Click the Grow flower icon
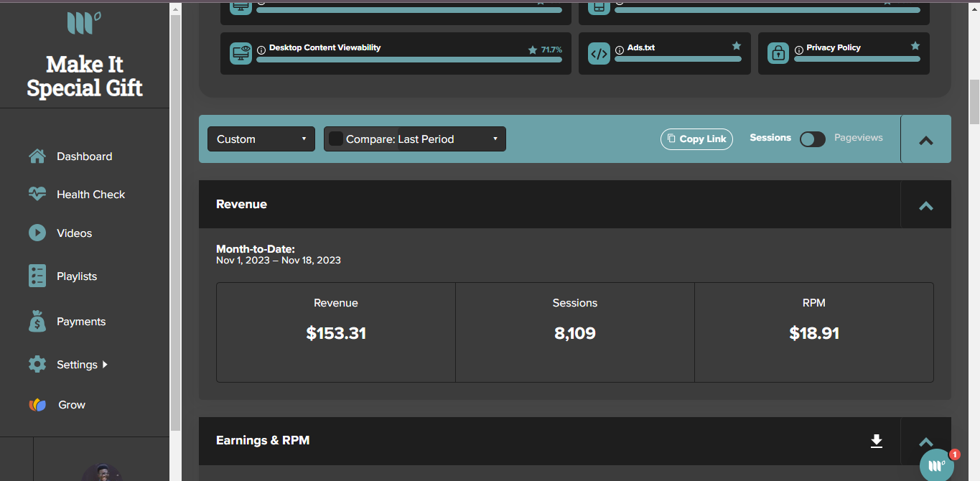980x481 pixels. tap(37, 405)
